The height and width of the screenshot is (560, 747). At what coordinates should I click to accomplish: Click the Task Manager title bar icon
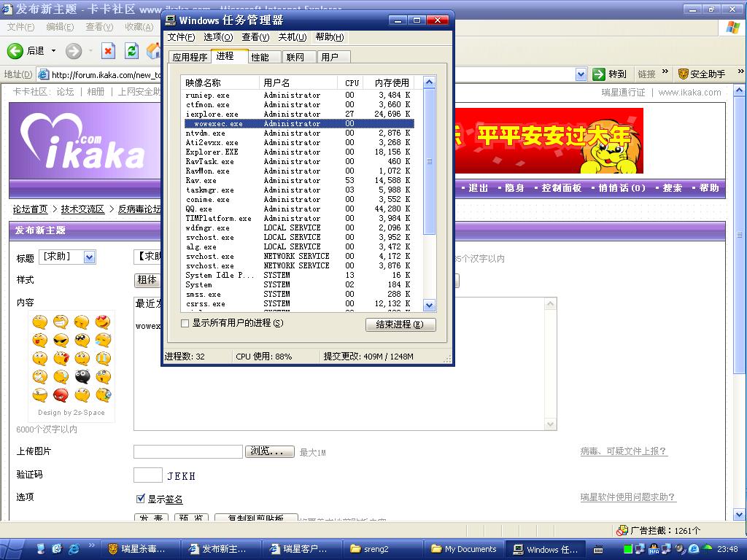pos(171,20)
